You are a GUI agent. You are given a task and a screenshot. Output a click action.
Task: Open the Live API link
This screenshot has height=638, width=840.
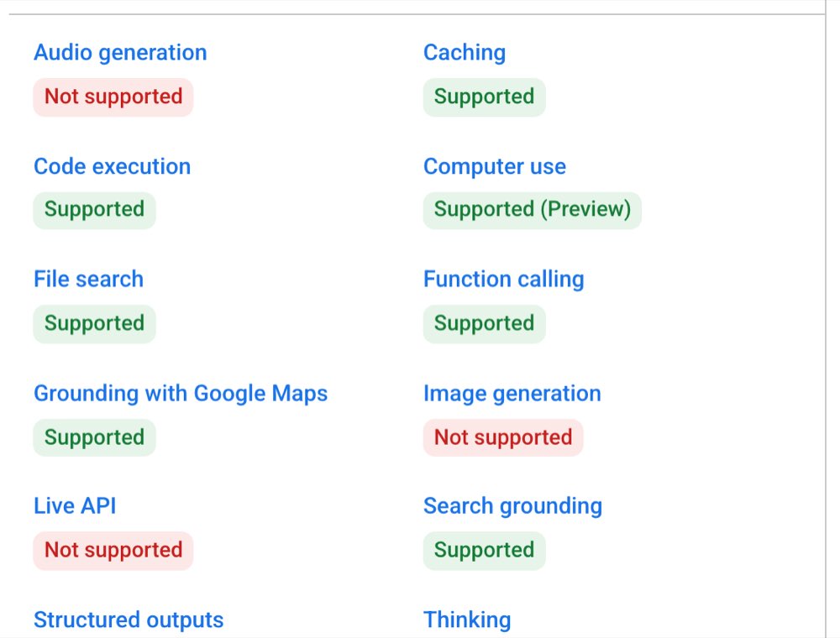[75, 506]
